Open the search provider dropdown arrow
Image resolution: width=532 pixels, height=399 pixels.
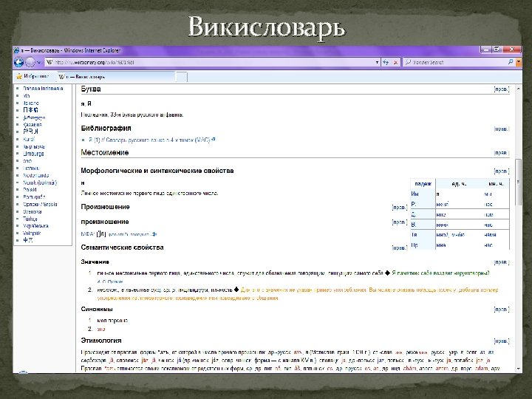coord(519,62)
